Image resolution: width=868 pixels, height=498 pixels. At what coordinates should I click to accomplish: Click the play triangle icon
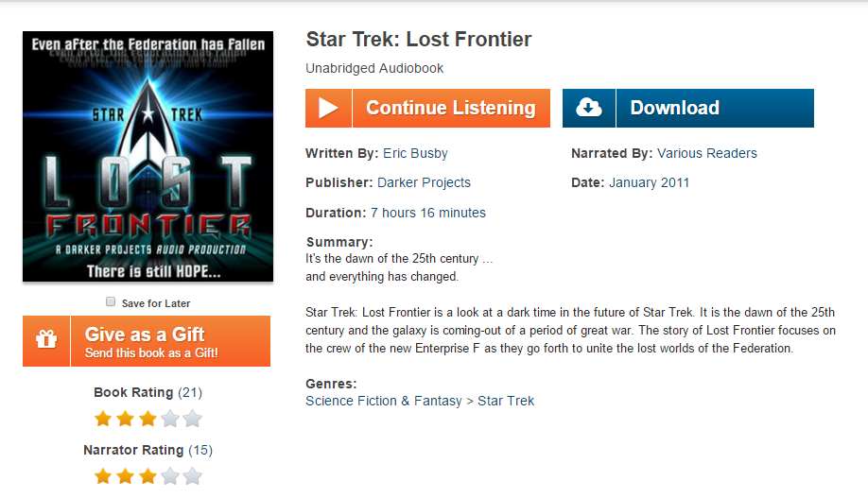[x=328, y=108]
